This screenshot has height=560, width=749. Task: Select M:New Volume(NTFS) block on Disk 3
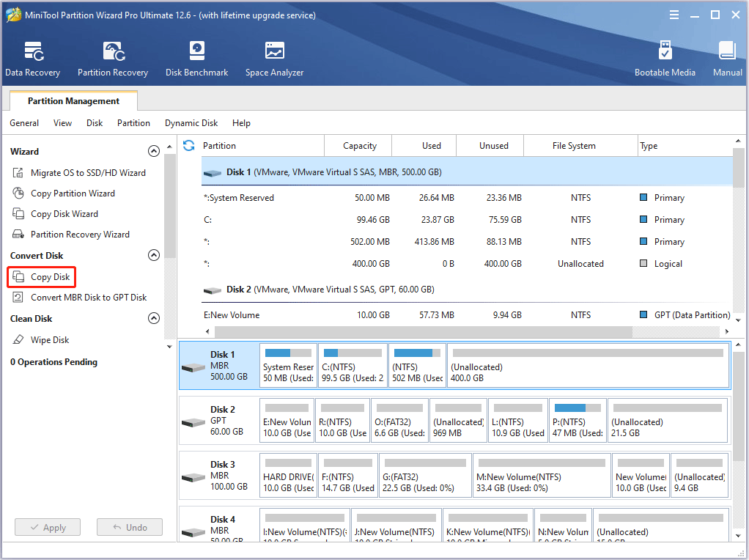click(542, 476)
